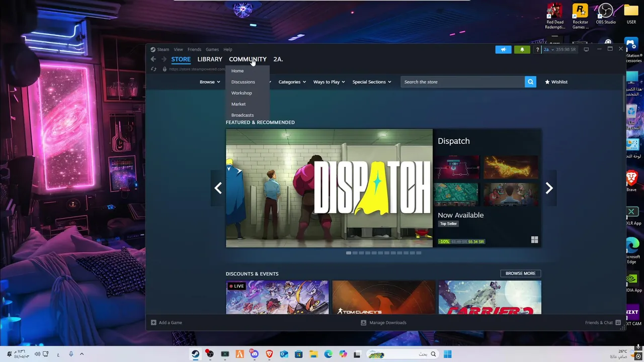Open the 2a. account wallet dropdown

(x=559, y=49)
